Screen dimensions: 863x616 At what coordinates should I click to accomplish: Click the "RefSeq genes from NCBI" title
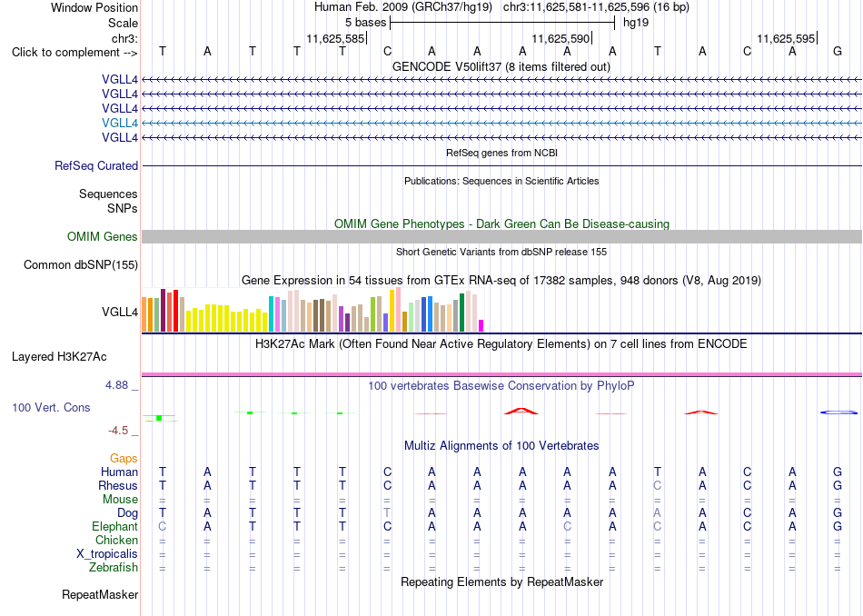(501, 153)
